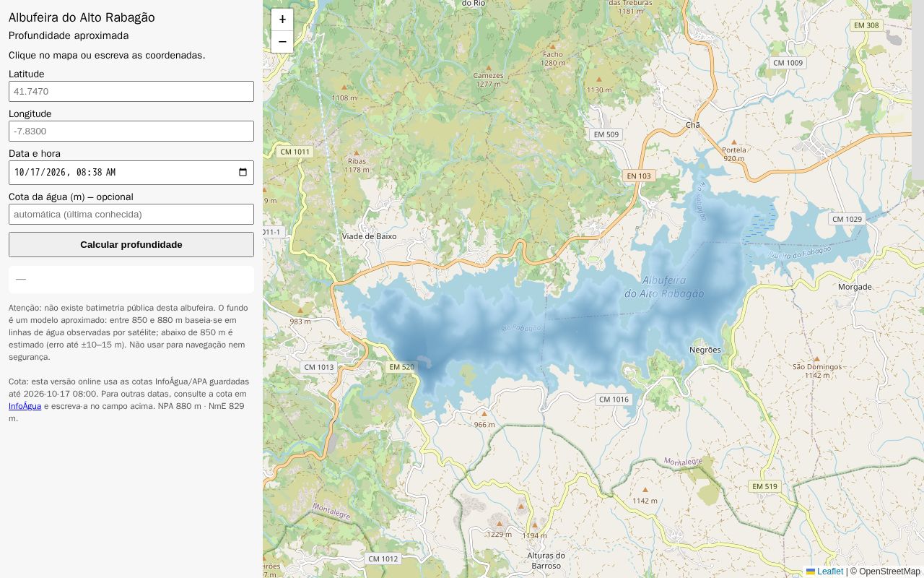Select the EM 520 road label

click(x=402, y=367)
